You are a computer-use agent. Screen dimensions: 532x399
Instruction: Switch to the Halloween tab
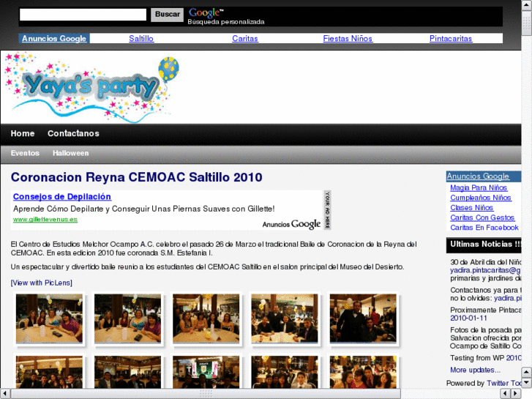pos(70,153)
